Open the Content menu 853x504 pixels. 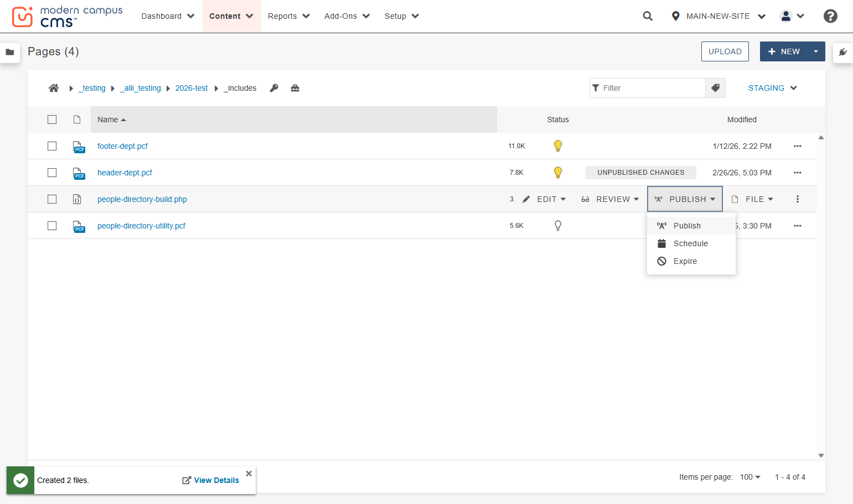point(231,16)
